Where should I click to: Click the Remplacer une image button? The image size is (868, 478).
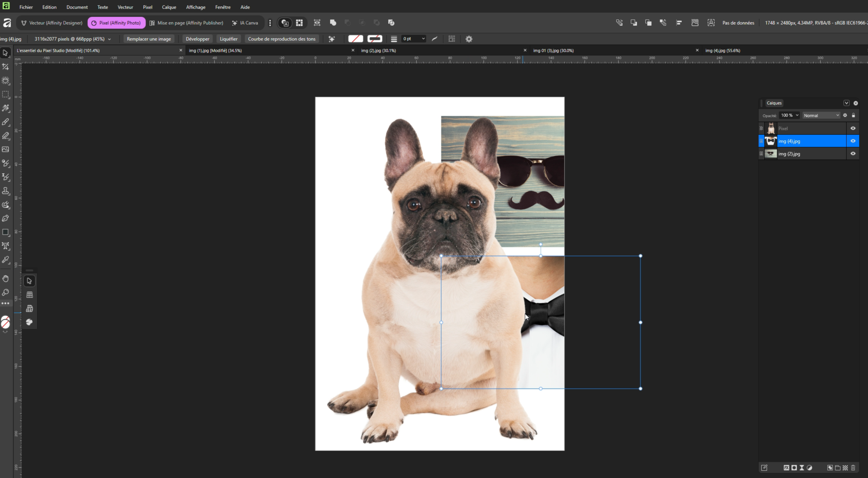(149, 39)
